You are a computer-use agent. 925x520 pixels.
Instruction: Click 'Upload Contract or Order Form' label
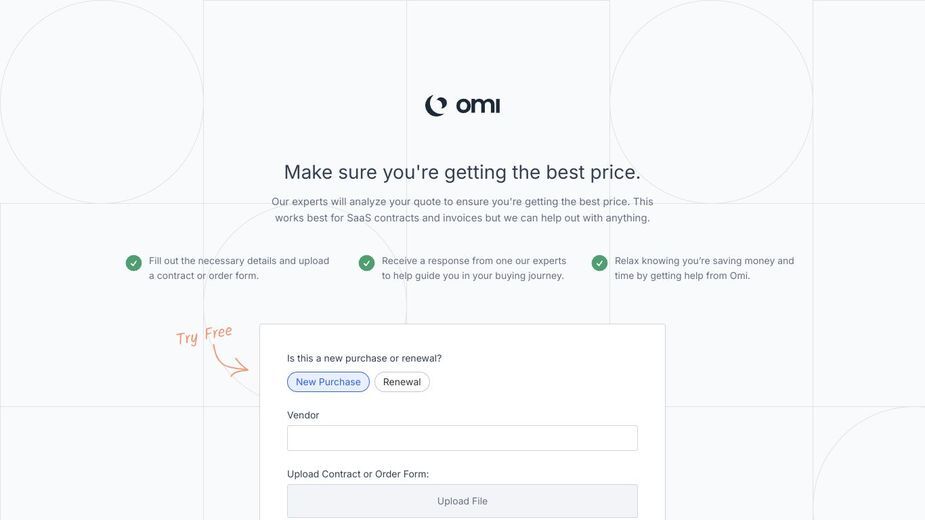[358, 474]
